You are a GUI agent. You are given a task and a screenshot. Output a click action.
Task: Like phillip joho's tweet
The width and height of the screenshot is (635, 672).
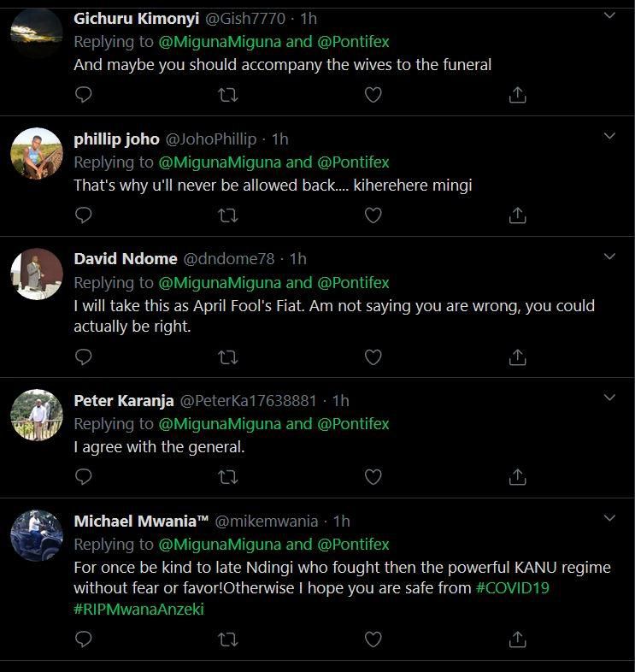(x=373, y=215)
